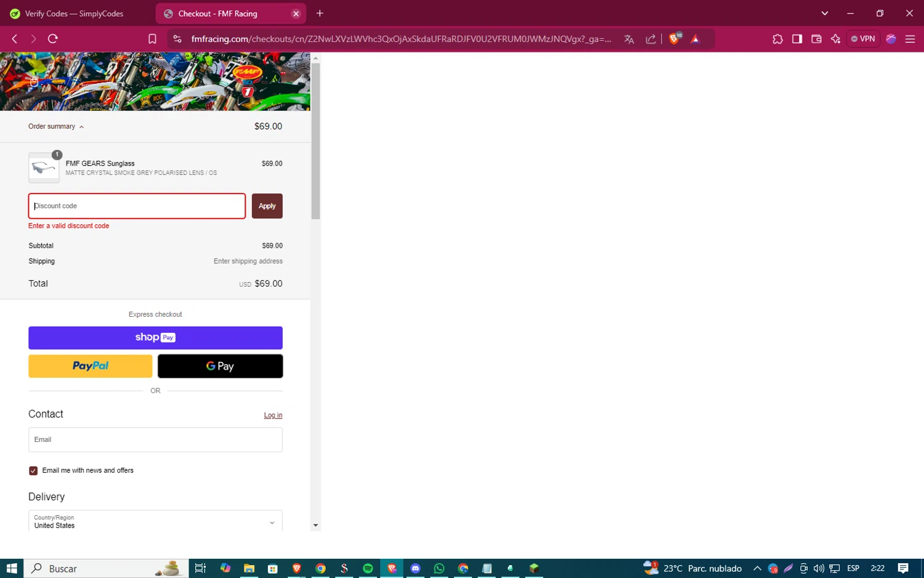Viewport: 924px width, 578px height.
Task: Open the volume control tray icon
Action: [x=819, y=568]
